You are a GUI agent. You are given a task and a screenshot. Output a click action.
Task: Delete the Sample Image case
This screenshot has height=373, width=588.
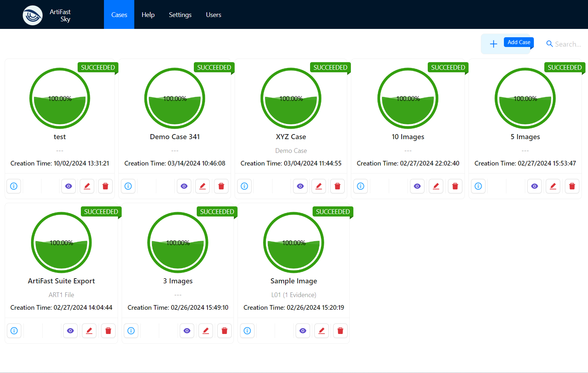click(x=340, y=331)
